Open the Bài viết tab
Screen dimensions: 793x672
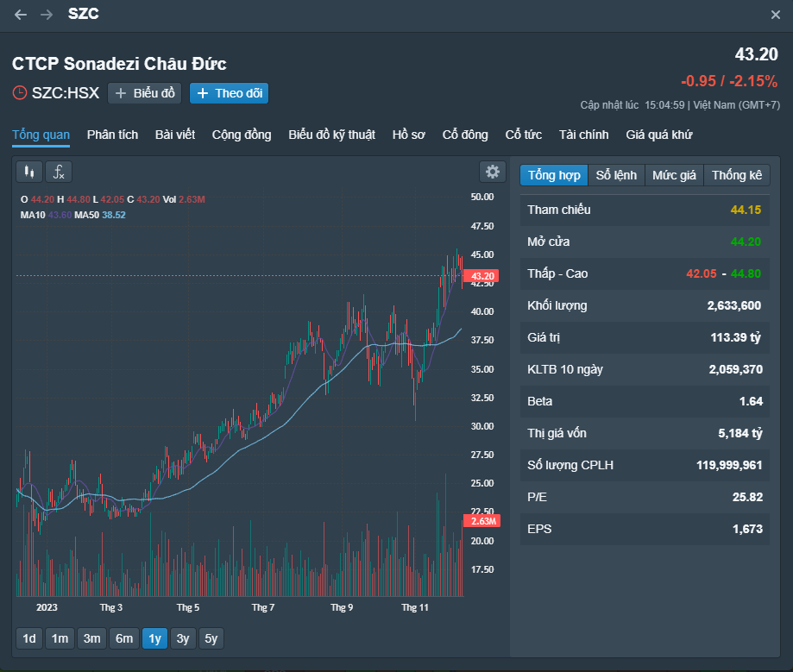tap(175, 135)
